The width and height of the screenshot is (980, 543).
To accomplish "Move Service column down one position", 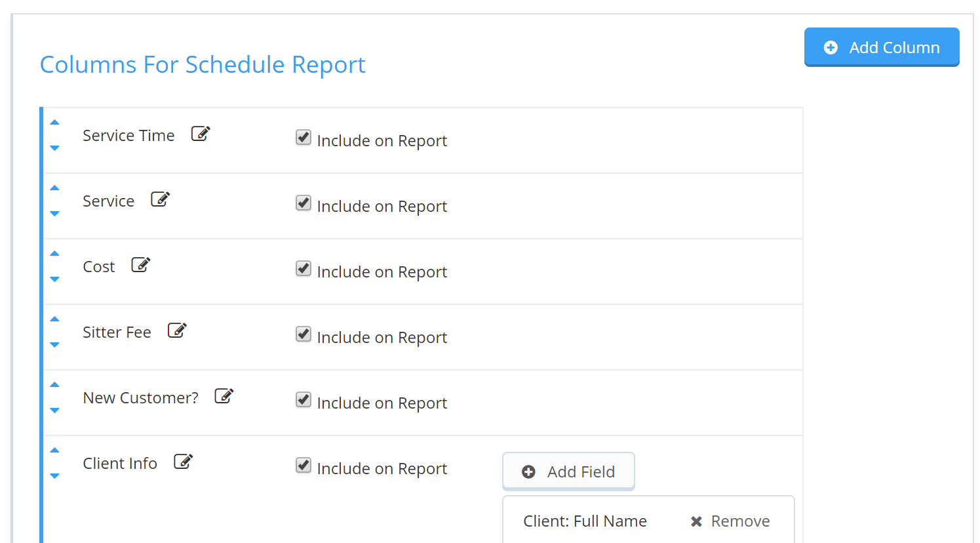I will tap(55, 214).
